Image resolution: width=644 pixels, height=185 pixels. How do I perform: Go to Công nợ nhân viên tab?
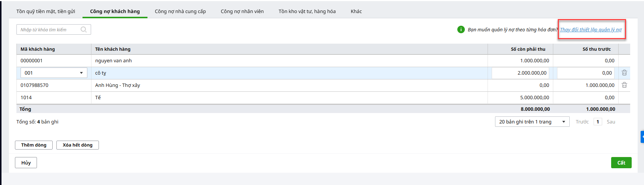[242, 11]
